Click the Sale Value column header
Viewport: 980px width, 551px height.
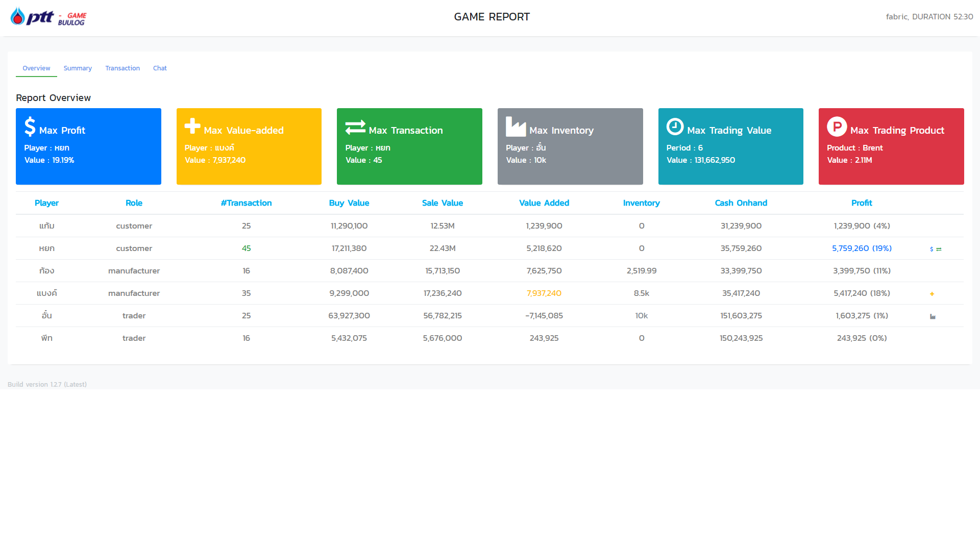443,203
